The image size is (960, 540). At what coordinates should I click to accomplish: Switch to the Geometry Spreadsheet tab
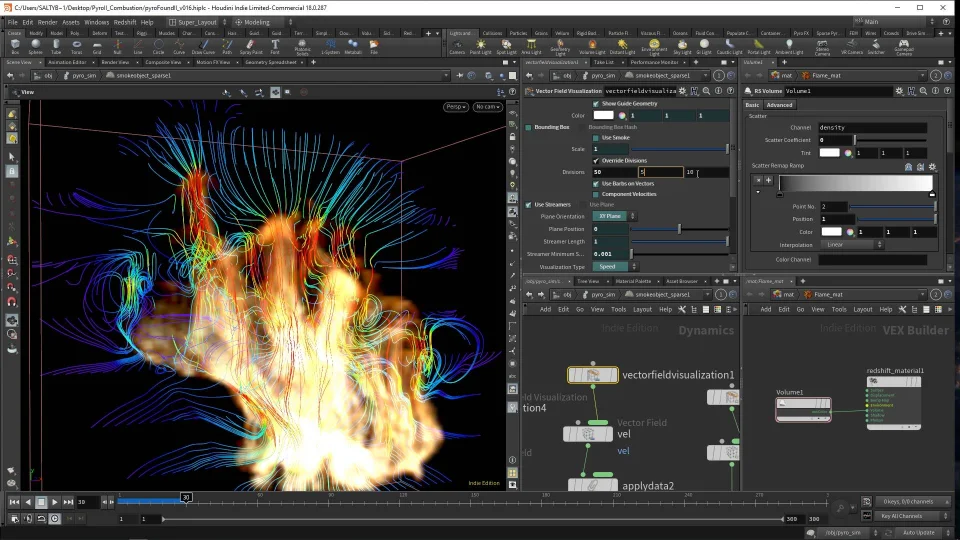click(x=270, y=62)
